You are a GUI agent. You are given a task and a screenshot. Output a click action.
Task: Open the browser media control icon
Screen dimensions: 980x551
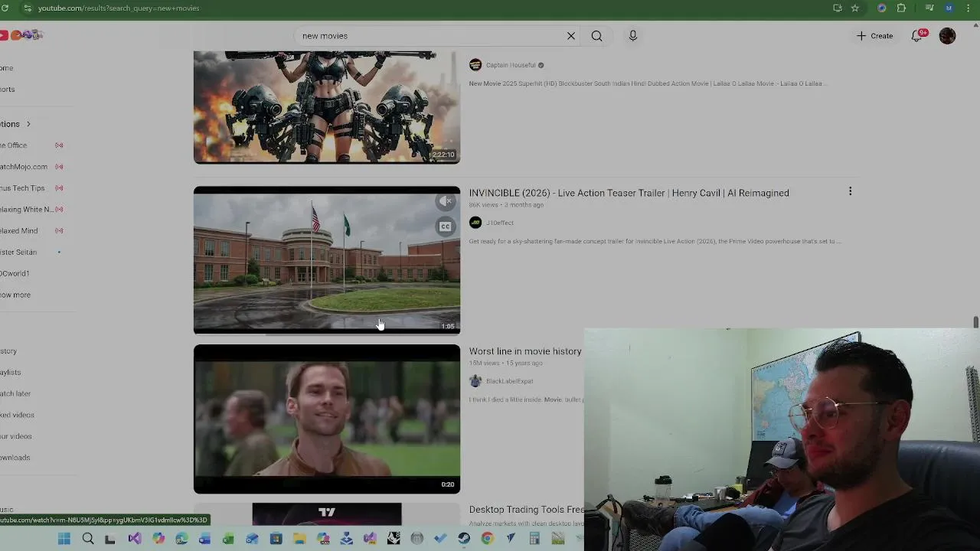[929, 8]
